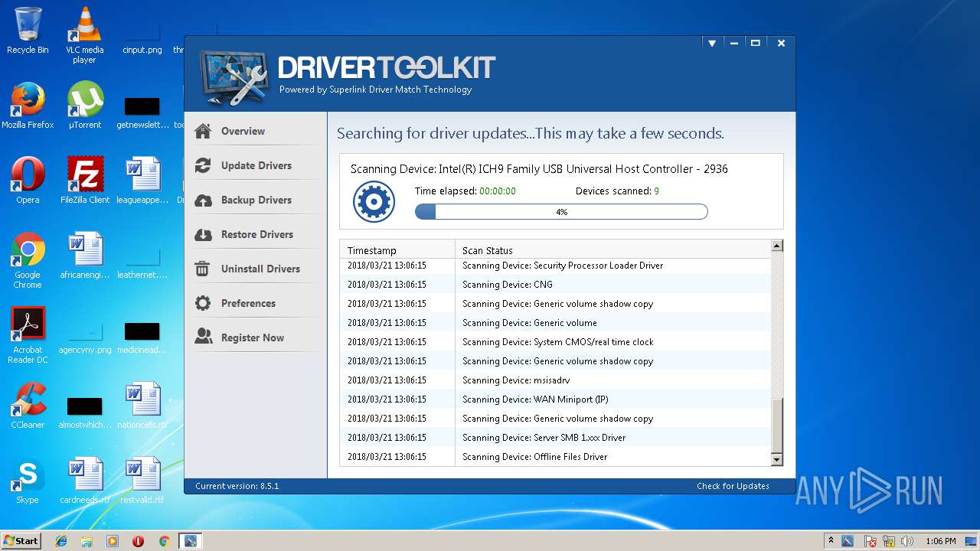Select row Offline Files Driver

(556, 457)
